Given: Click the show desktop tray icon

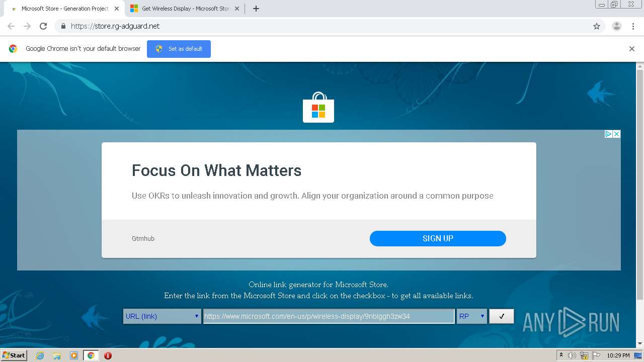Looking at the screenshot, I should click(x=638, y=355).
